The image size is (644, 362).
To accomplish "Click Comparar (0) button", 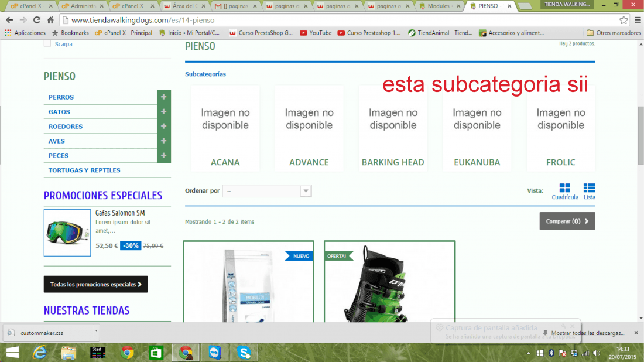I will 567,221.
